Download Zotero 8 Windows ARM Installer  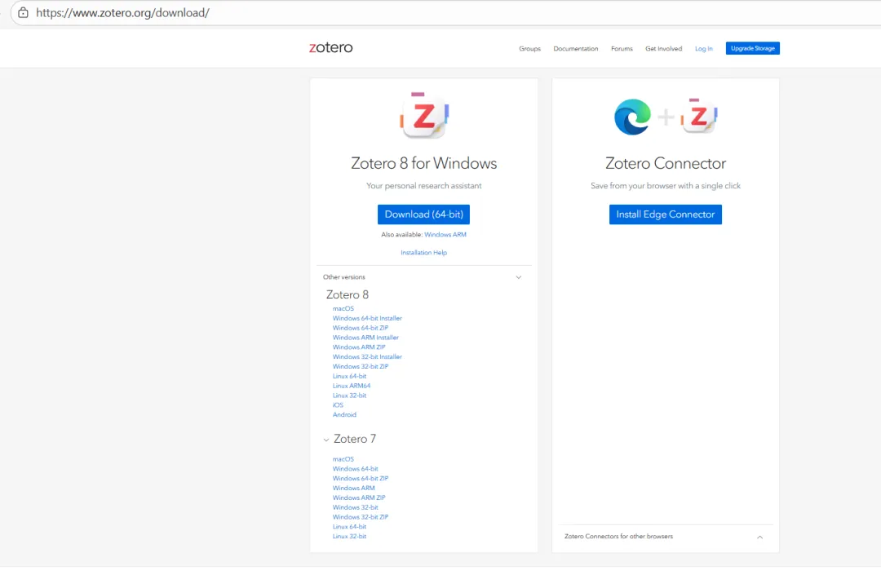pos(365,338)
